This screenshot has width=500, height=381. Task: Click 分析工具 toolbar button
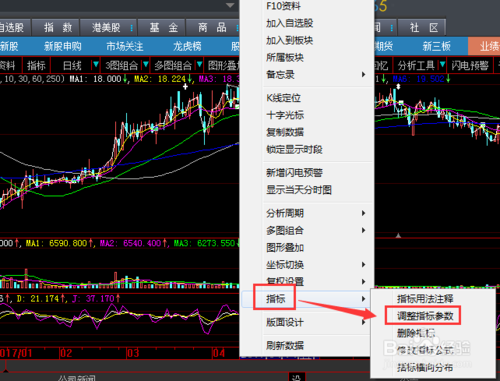[416, 66]
